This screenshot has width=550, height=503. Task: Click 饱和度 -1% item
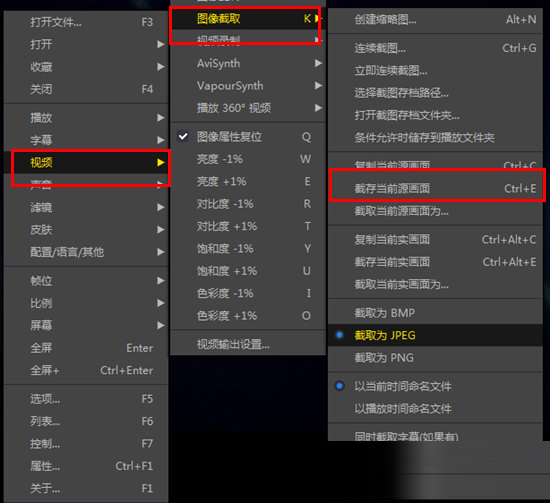pyautogui.click(x=248, y=249)
